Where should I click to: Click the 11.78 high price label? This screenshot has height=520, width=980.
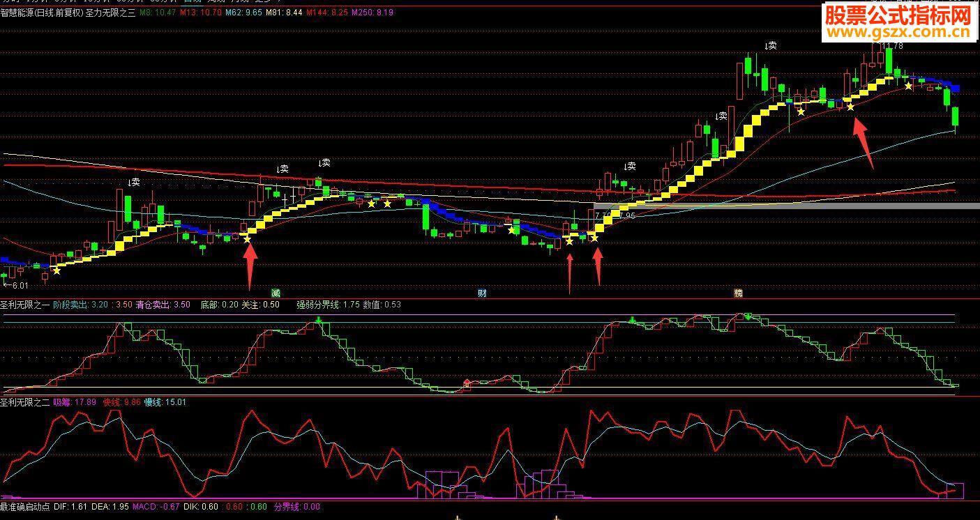click(x=891, y=46)
